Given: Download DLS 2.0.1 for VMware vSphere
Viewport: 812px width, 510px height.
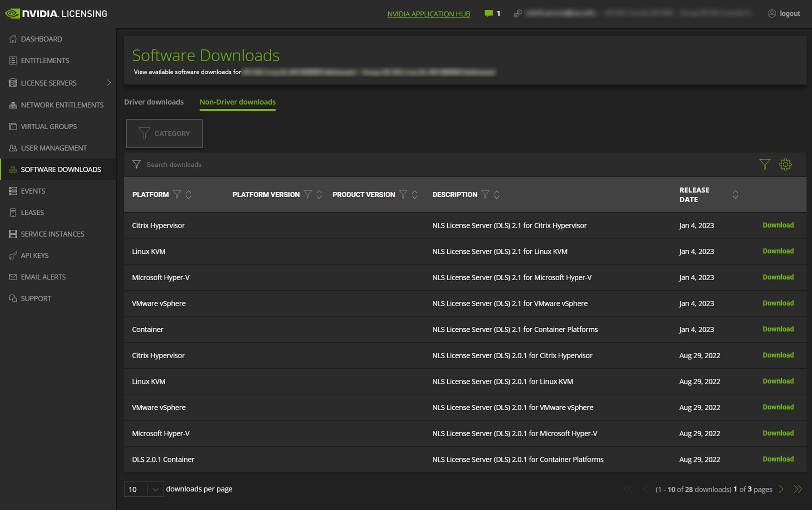Looking at the screenshot, I should (x=778, y=407).
